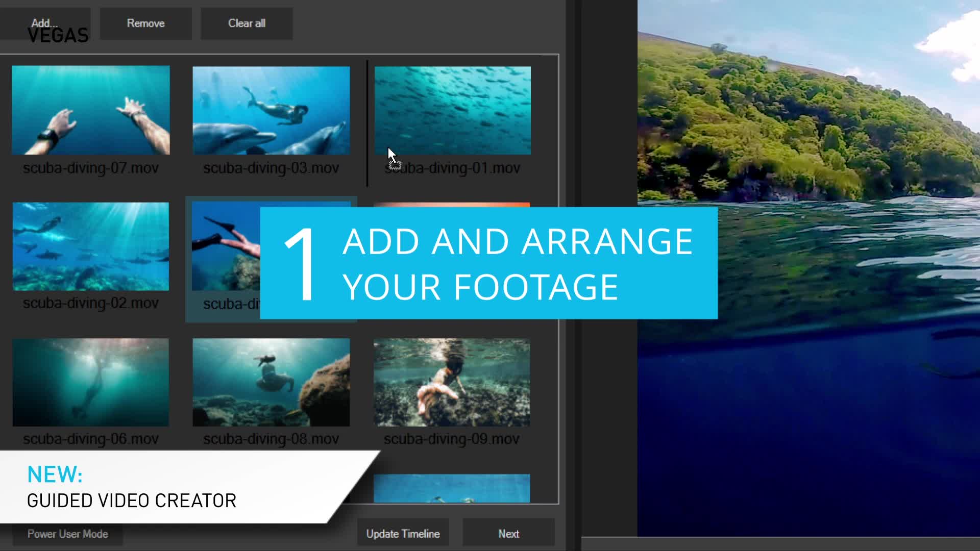980x551 pixels.
Task: Select scuba-diving-07.mov thumbnail
Action: click(91, 110)
